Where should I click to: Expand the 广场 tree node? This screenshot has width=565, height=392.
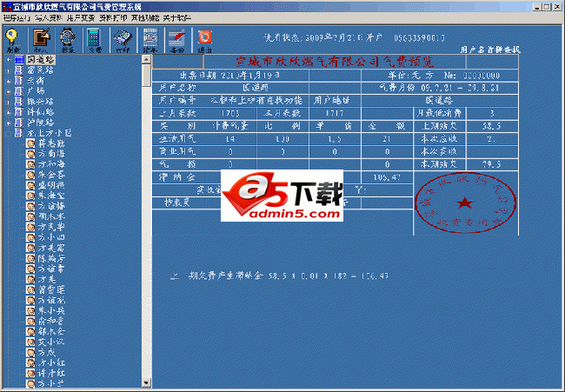coord(9,91)
